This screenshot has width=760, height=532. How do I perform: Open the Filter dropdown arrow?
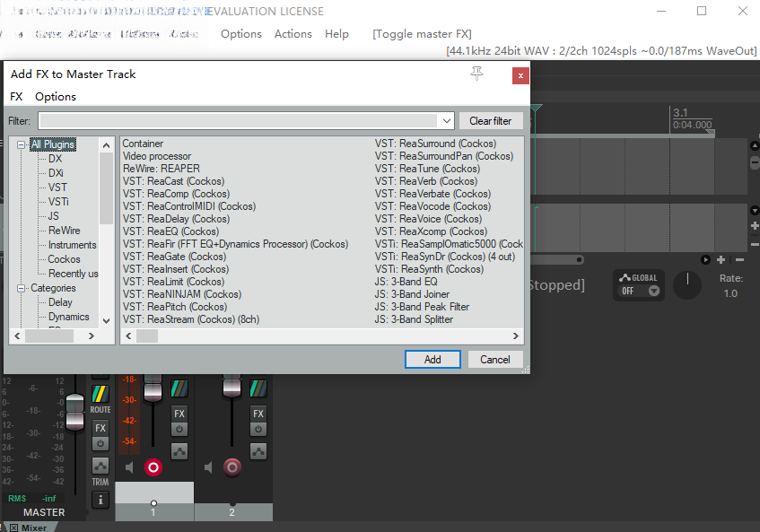coord(447,120)
